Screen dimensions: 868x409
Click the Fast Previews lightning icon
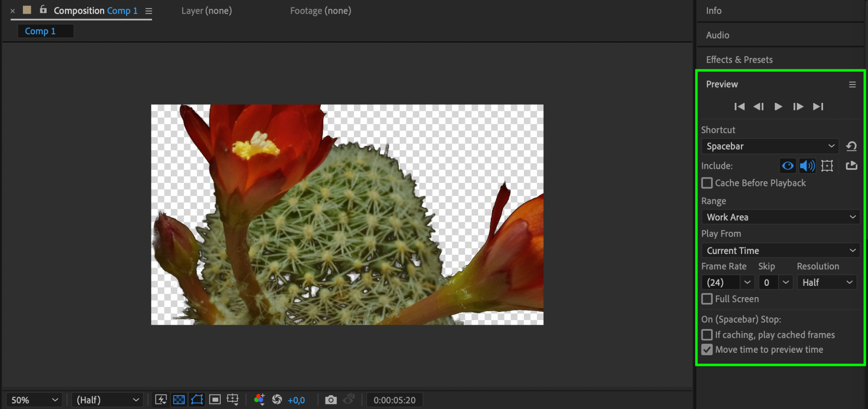[x=161, y=400]
